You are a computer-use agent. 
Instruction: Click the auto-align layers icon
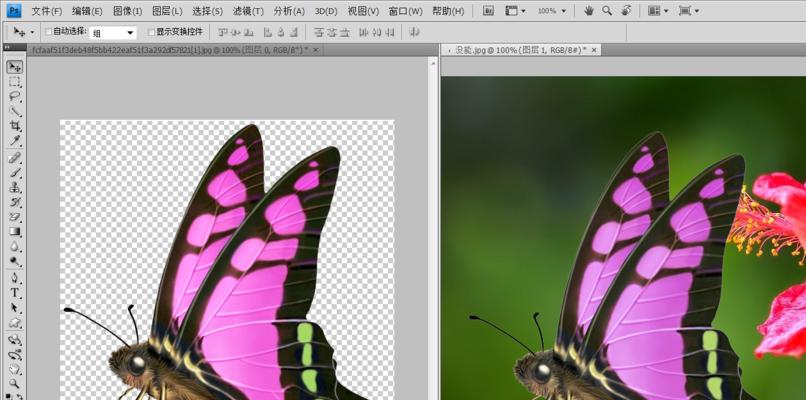pyautogui.click(x=413, y=32)
